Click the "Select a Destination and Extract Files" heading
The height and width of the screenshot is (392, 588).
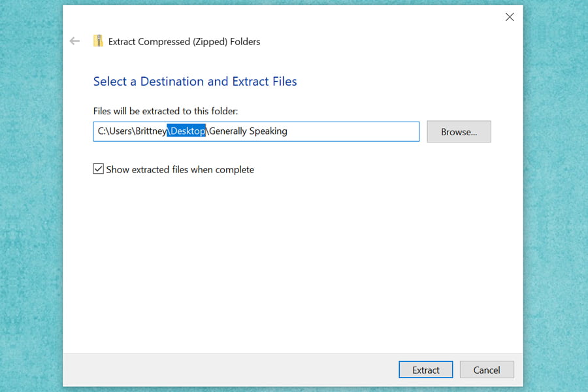pos(195,82)
